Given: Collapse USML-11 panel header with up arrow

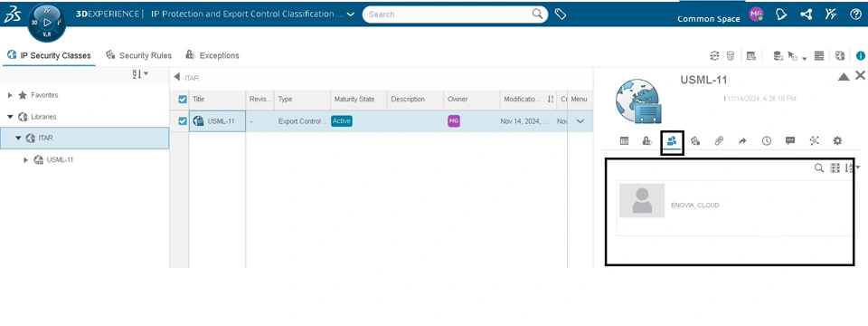Looking at the screenshot, I should coord(844,77).
